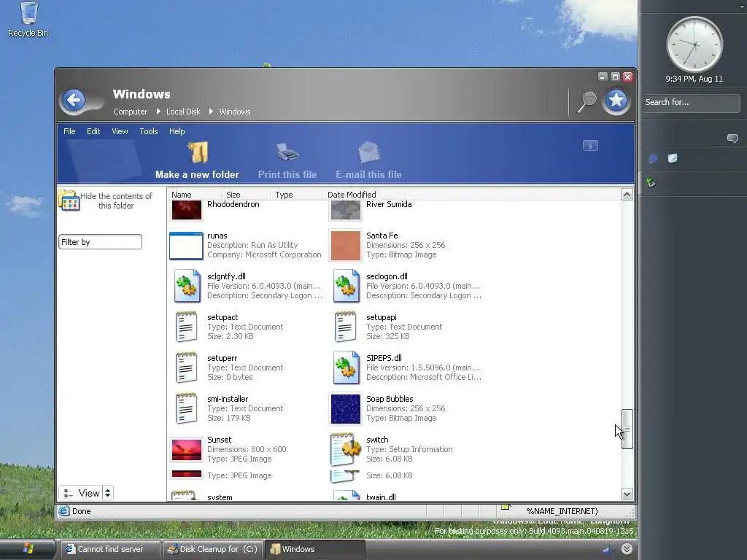Select the SIPEPS.dll file icon
747x560 pixels.
point(346,367)
